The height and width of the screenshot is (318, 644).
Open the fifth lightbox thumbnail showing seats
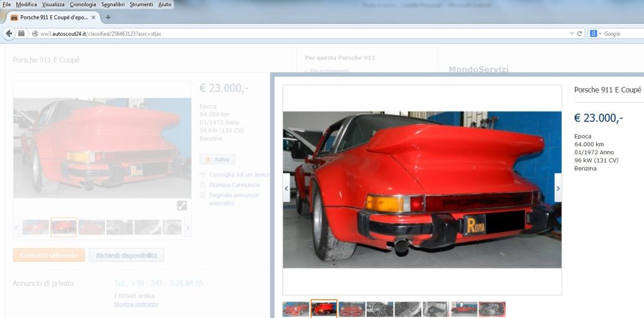[408, 309]
